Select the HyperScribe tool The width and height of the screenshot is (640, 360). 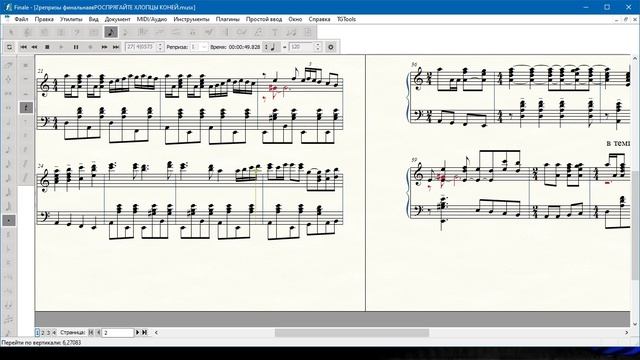[x=143, y=32]
